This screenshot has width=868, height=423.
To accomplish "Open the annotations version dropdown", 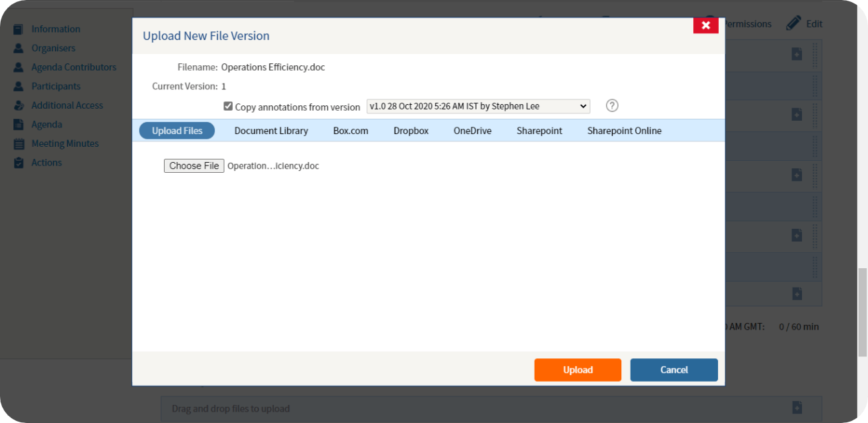I will coord(478,106).
